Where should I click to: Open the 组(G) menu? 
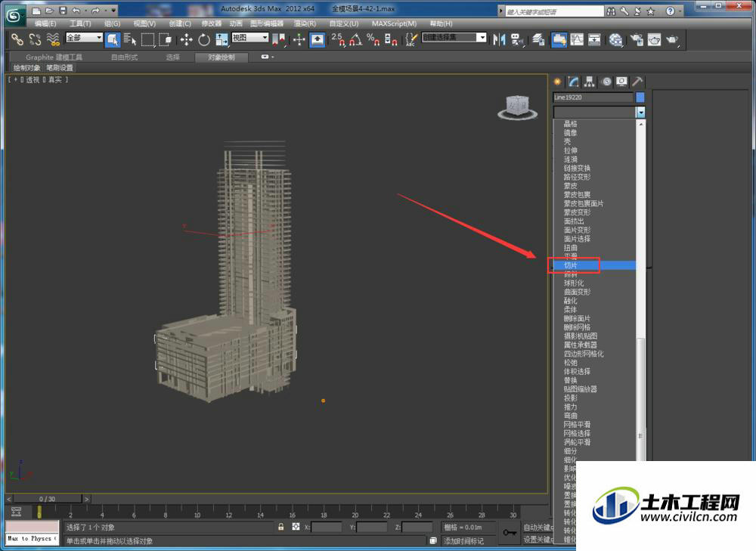(113, 23)
